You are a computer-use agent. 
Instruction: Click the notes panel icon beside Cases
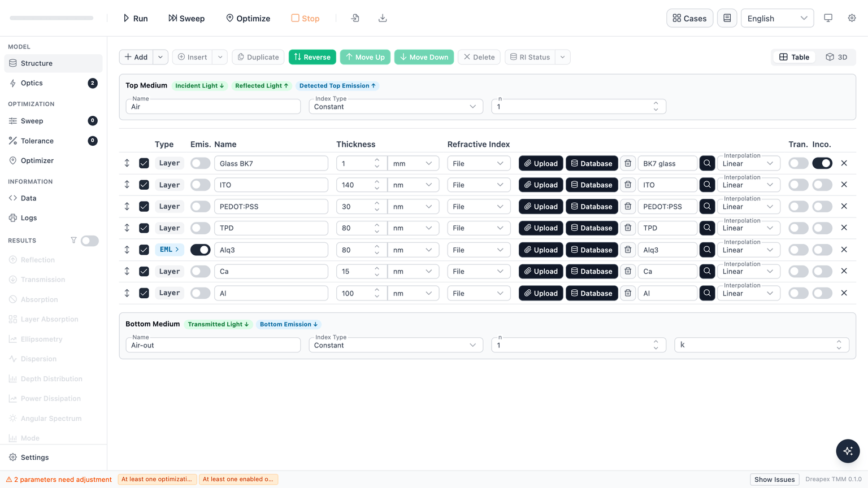tap(727, 18)
